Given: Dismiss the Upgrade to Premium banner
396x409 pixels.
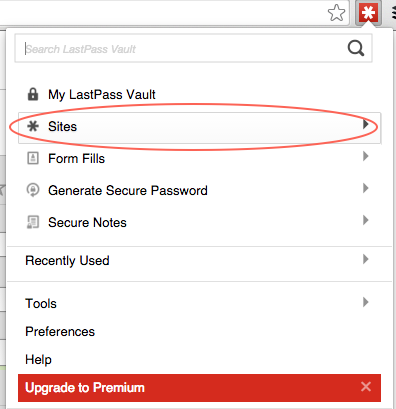Looking at the screenshot, I should click(366, 387).
